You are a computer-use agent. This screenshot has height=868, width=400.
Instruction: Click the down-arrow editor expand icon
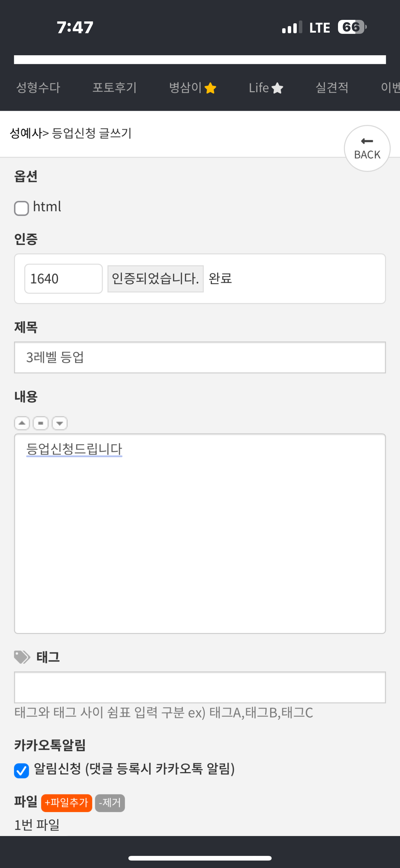60,423
